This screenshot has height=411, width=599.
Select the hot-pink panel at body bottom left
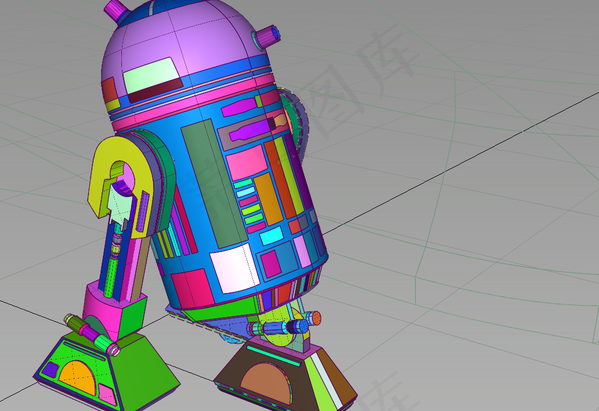(x=192, y=288)
